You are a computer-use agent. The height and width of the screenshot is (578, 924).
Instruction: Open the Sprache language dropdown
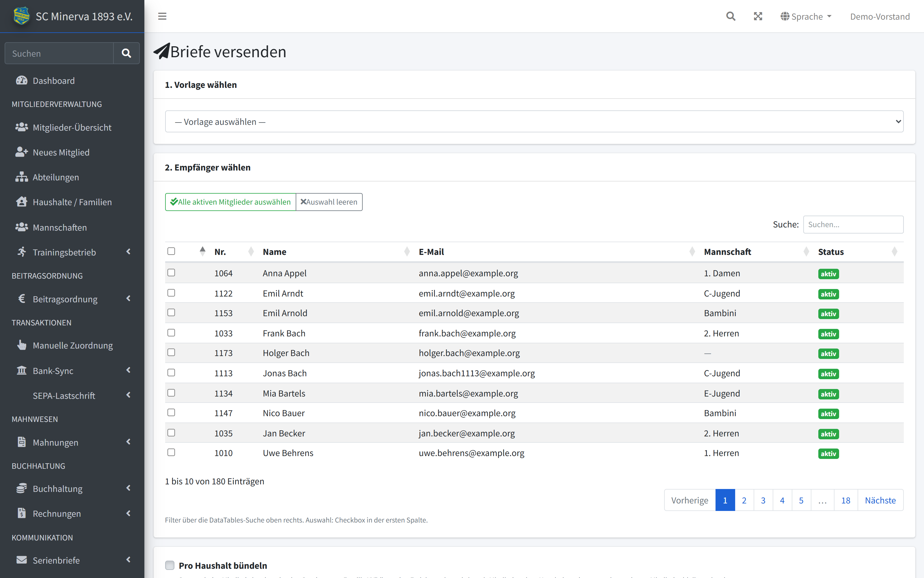(806, 16)
